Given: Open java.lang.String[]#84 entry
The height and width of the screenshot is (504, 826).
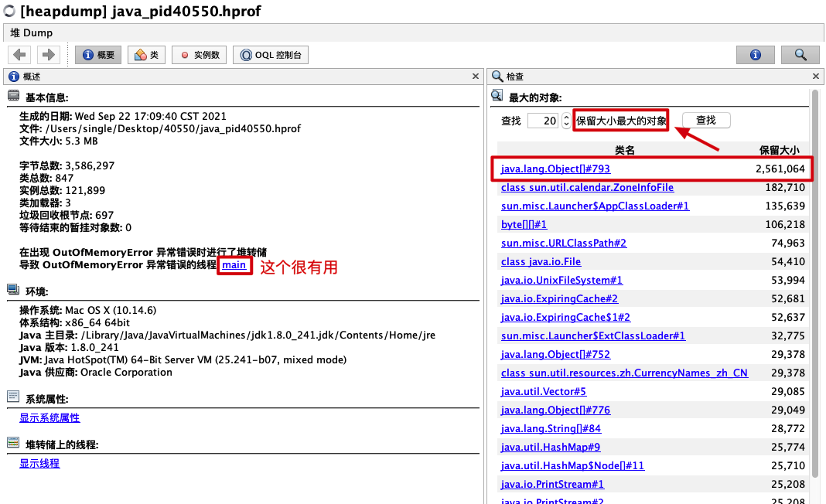Looking at the screenshot, I should [551, 429].
